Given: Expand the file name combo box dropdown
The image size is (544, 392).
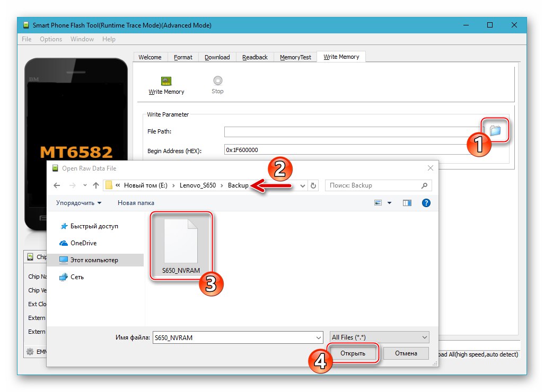Looking at the screenshot, I should tap(319, 337).
